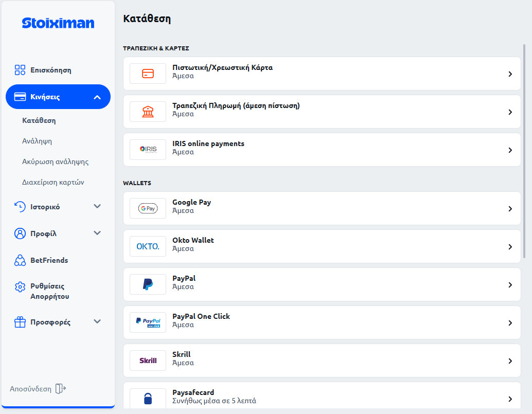Image resolution: width=532 pixels, height=414 pixels.
Task: Click the Okto Wallet logo
Action: coord(148,247)
